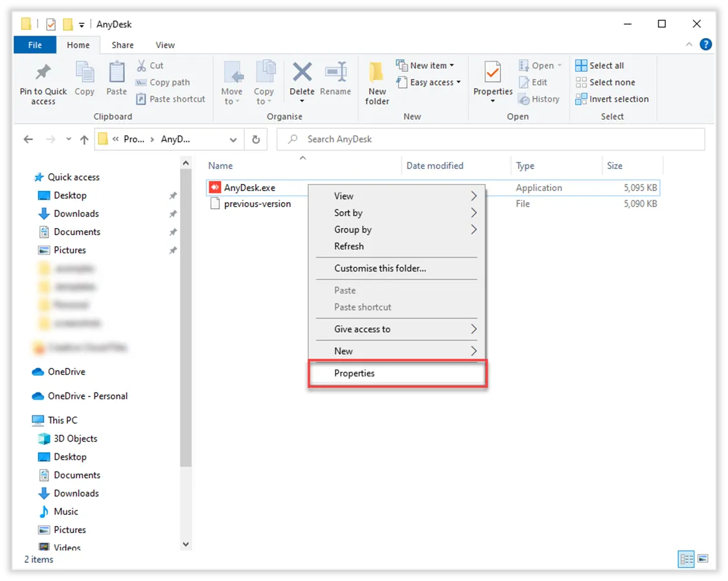Click the Help question mark icon
This screenshot has height=581, width=728.
point(706,45)
